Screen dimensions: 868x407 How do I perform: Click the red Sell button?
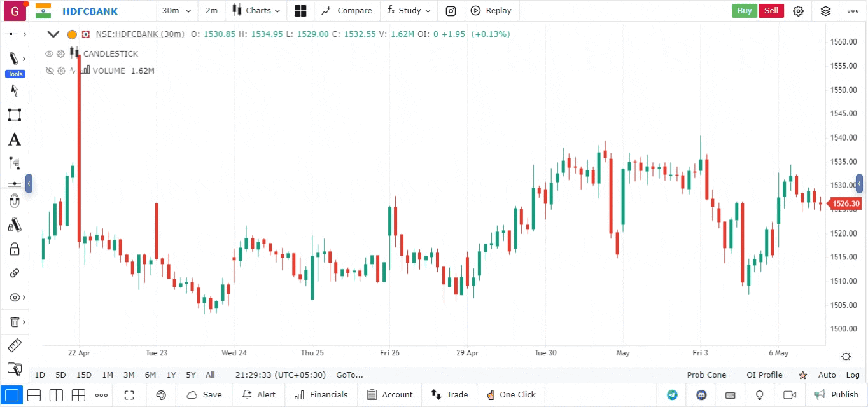771,11
